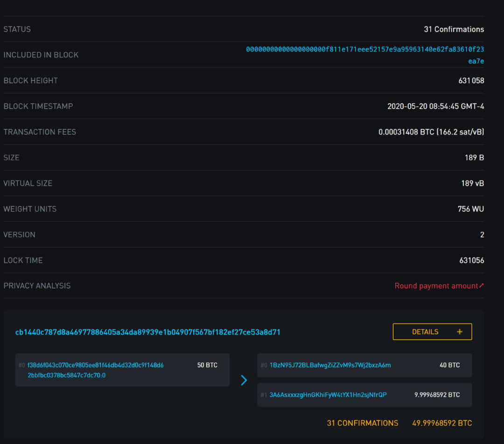Click the 49.99968592 BTC total amount
This screenshot has width=504, height=444.
tap(442, 423)
